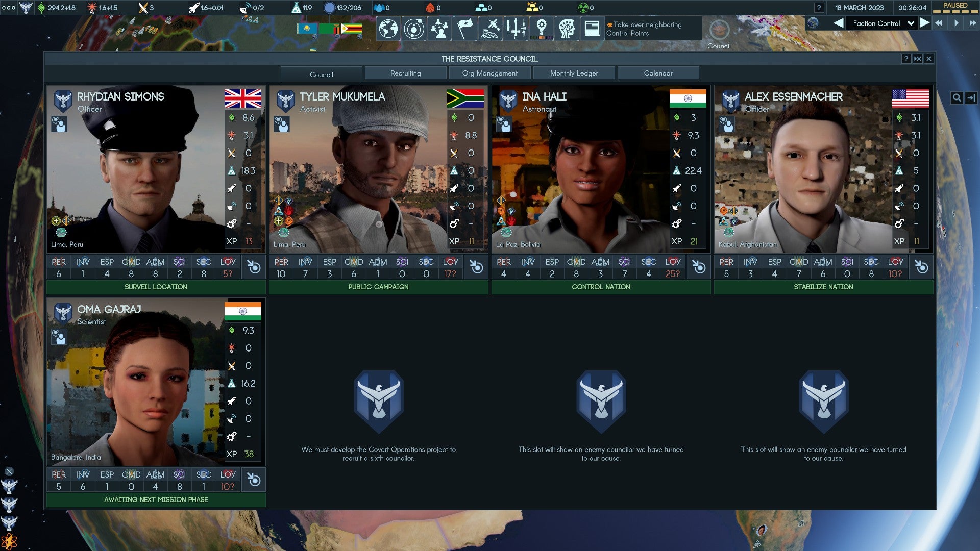
Task: Open the space habs and satellites screen
Action: click(x=491, y=29)
